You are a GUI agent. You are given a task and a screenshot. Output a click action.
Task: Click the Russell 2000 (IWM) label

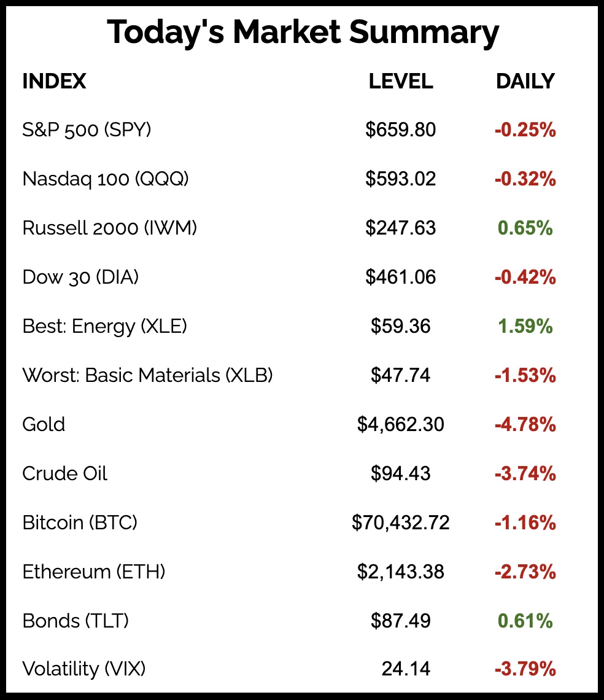[x=110, y=228]
